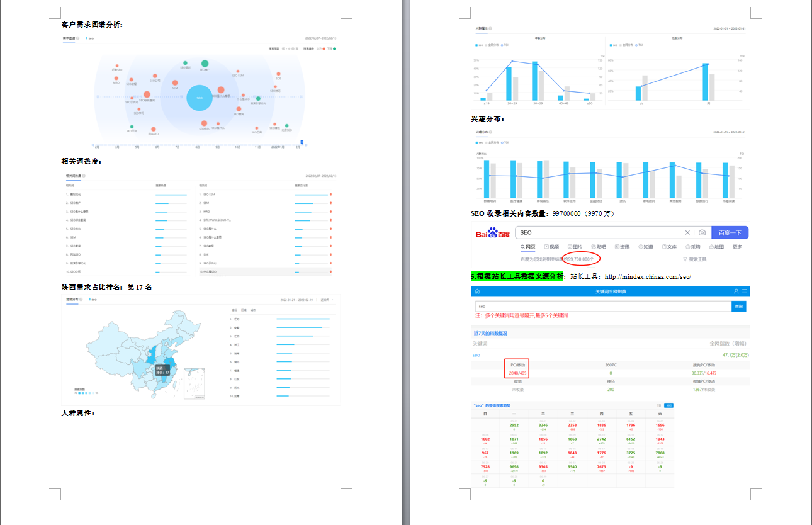
Task: Click the 百度一下 search button
Action: tap(730, 233)
